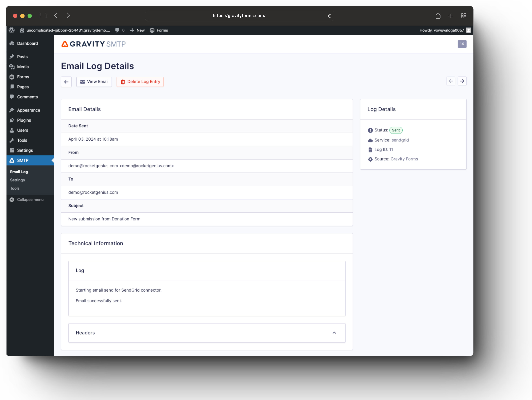The image size is (532, 400).
Task: Click Howdy, vowuvaloga0057 account text
Action: point(442,30)
